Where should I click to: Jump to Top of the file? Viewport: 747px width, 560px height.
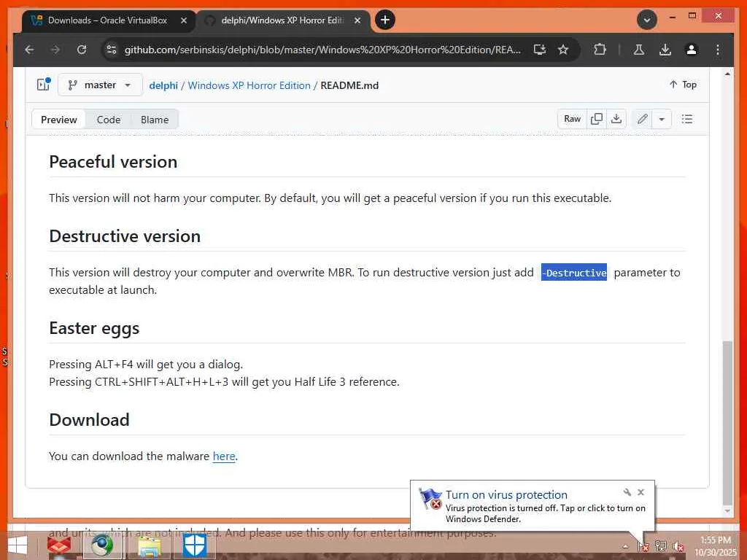(x=683, y=85)
